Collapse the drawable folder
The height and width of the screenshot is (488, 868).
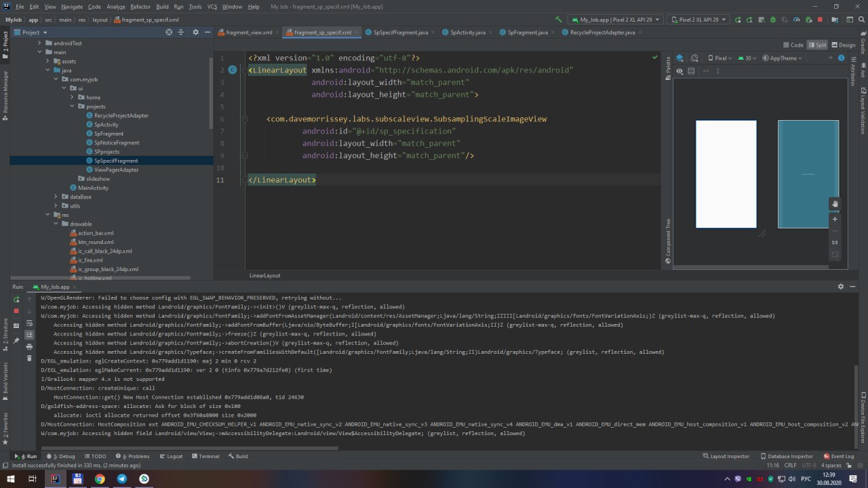(56, 224)
